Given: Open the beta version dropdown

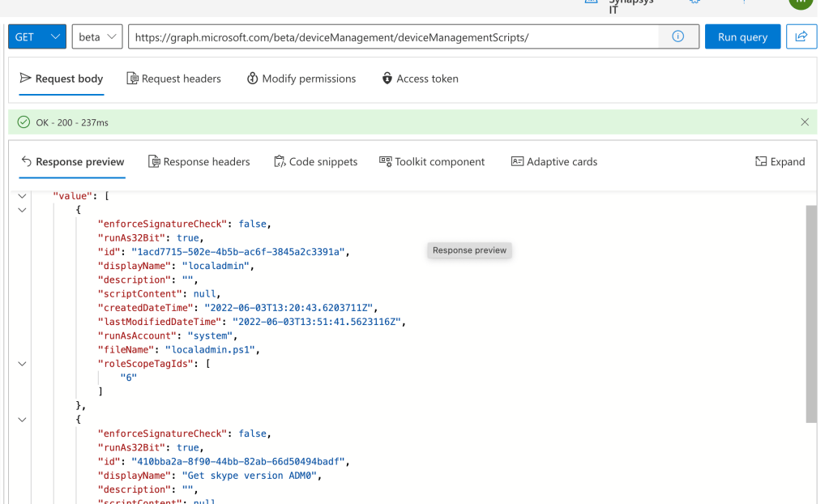Looking at the screenshot, I should tap(97, 37).
